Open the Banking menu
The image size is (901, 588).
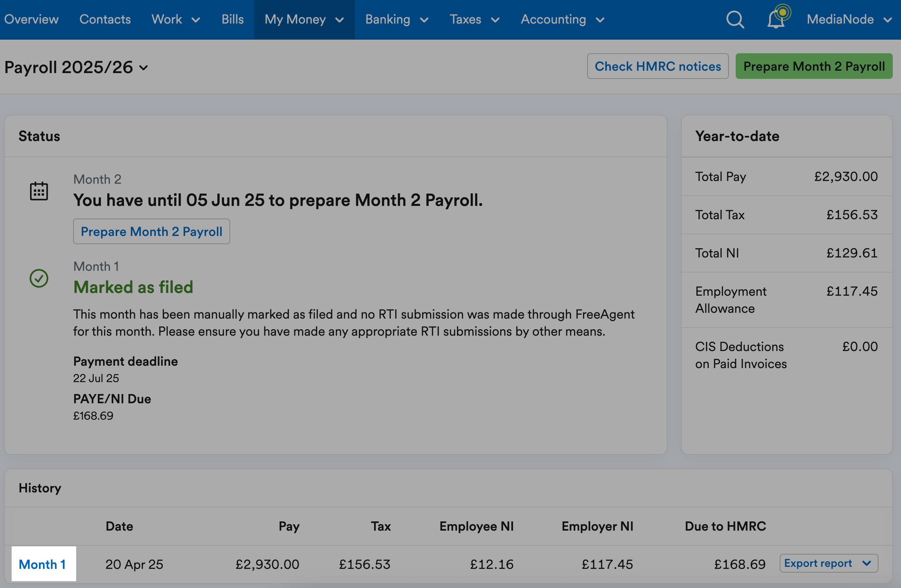pyautogui.click(x=396, y=19)
